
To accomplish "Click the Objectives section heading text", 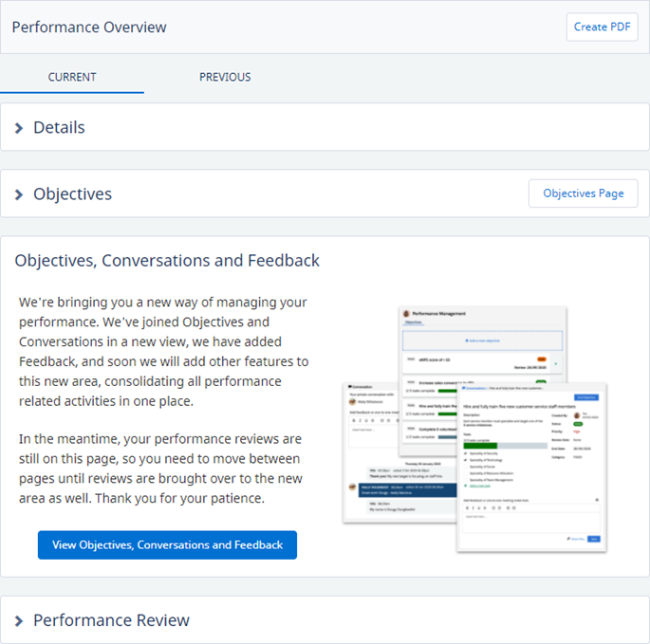I will tap(72, 194).
